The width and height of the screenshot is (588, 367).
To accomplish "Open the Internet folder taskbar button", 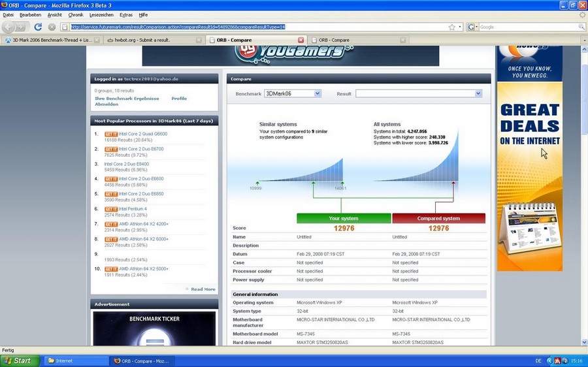I will 76,361.
